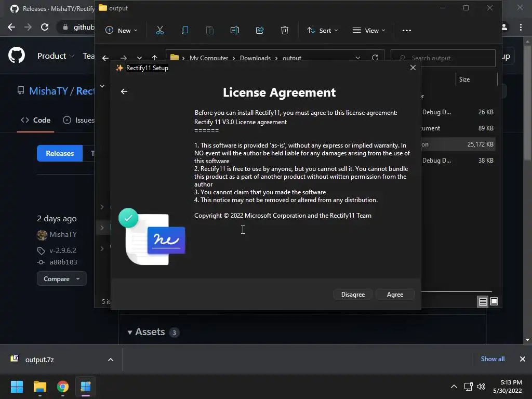Click the Share icon in Explorer toolbar

(x=260, y=31)
